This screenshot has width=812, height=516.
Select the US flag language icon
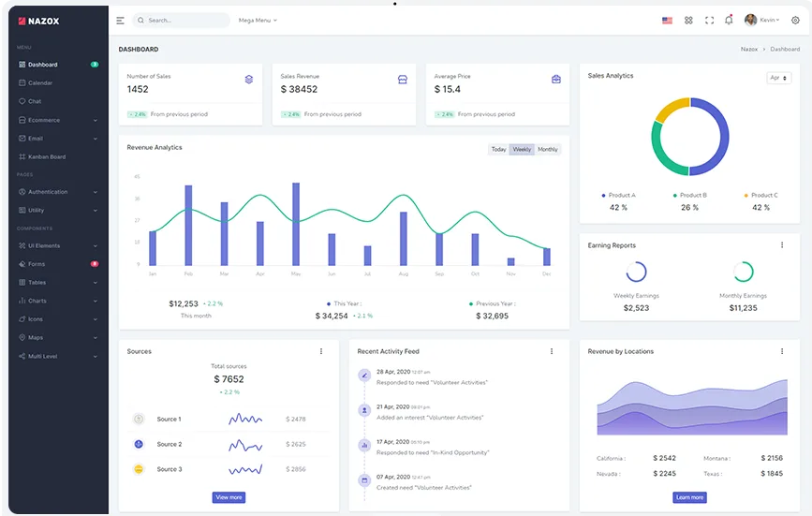(667, 21)
